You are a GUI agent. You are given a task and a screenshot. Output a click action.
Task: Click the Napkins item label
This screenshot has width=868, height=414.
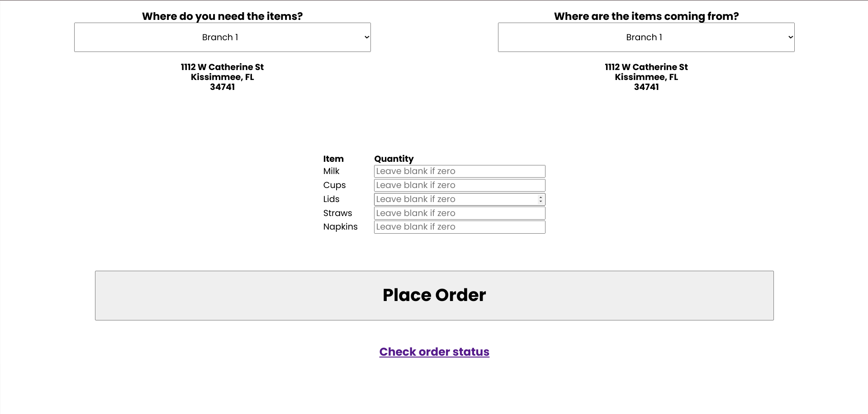coord(340,227)
